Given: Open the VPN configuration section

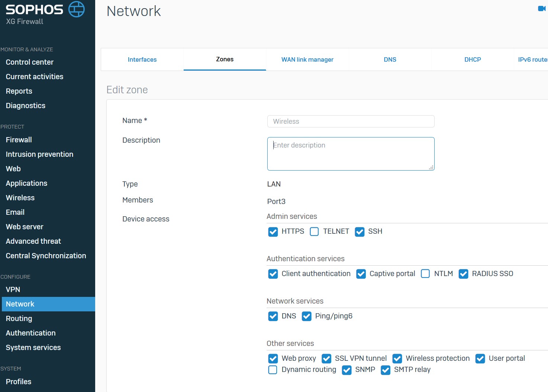Looking at the screenshot, I should tap(13, 289).
